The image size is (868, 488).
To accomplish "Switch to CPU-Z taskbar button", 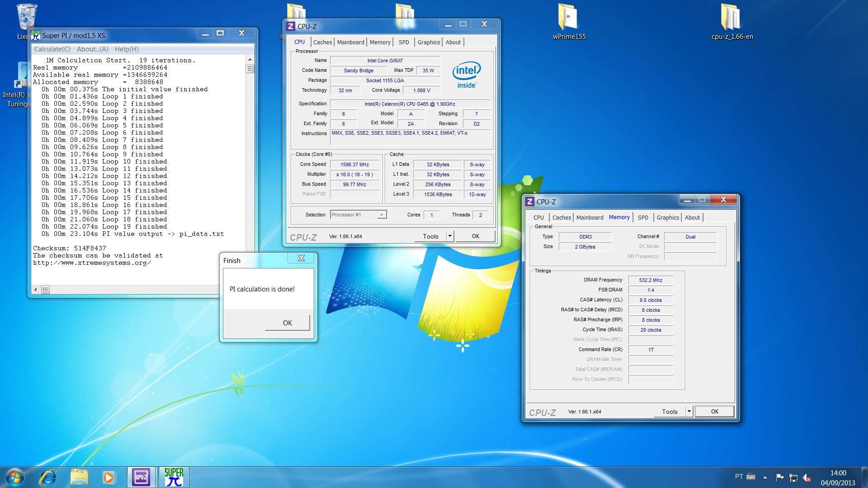I will coord(141,477).
